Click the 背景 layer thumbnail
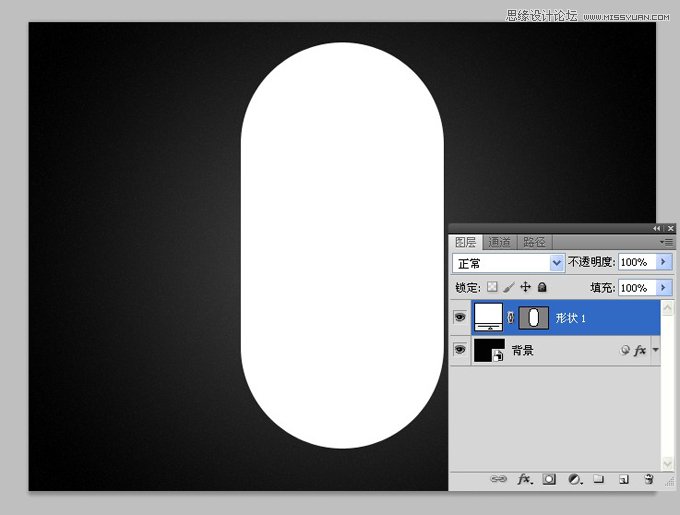 pos(489,350)
